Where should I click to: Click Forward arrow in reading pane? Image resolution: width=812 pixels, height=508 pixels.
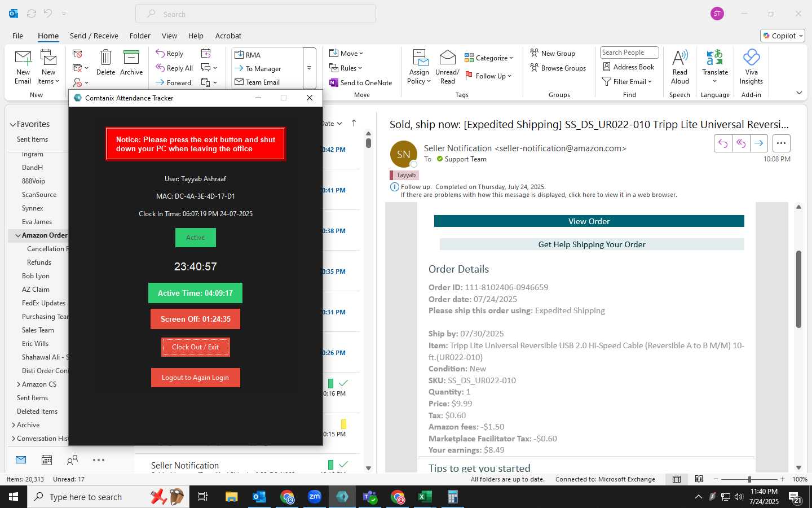pyautogui.click(x=759, y=143)
